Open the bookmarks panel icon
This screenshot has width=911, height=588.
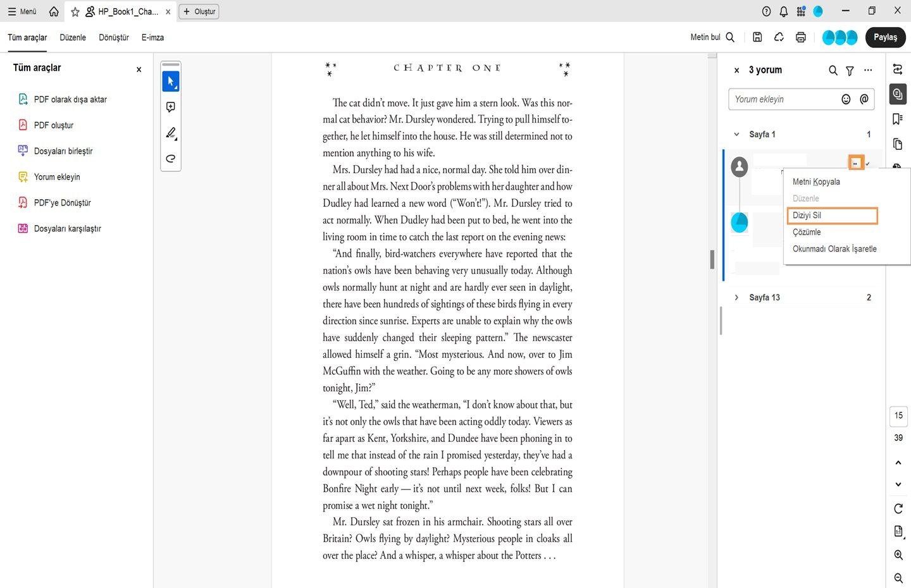tap(898, 119)
